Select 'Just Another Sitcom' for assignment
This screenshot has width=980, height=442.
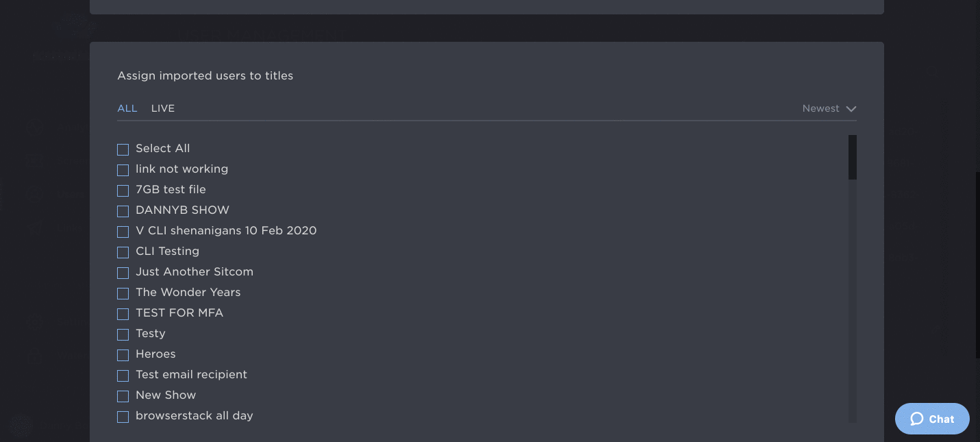click(x=123, y=273)
